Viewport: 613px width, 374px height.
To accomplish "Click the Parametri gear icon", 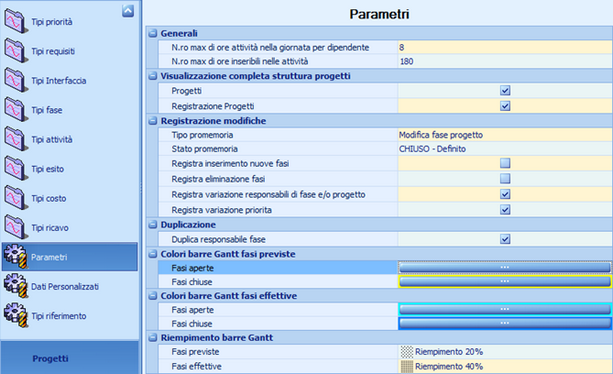I will [x=16, y=257].
